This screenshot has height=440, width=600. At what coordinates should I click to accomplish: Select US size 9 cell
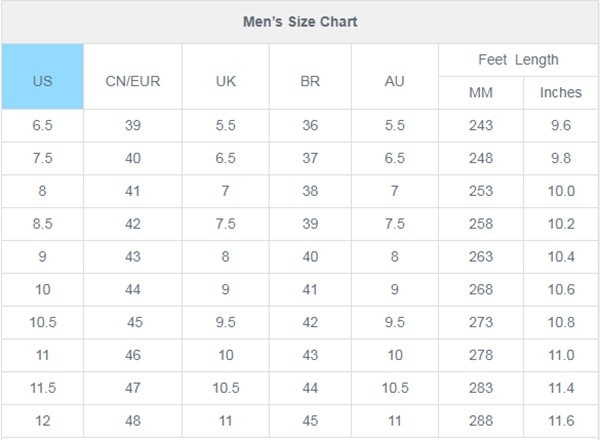click(x=42, y=257)
